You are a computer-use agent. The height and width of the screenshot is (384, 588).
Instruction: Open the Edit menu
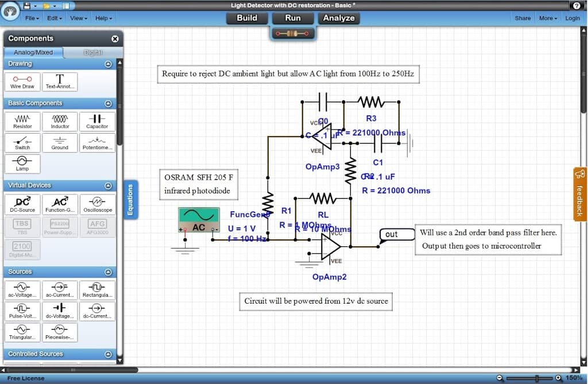click(53, 18)
